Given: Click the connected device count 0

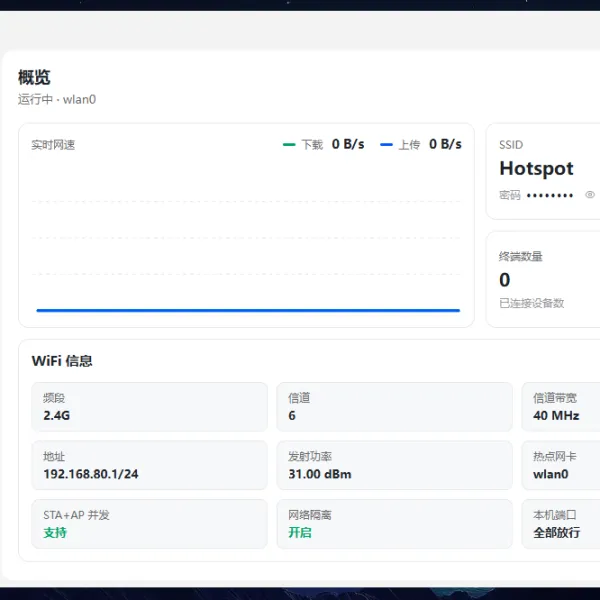Looking at the screenshot, I should 505,280.
